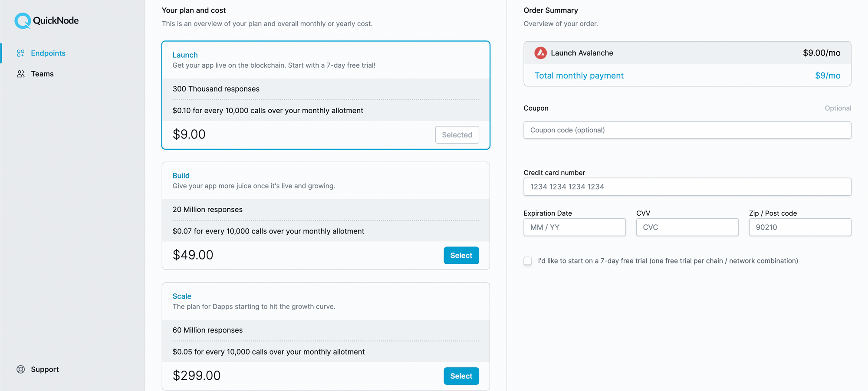
Task: Open the Support link in sidebar
Action: click(x=38, y=369)
